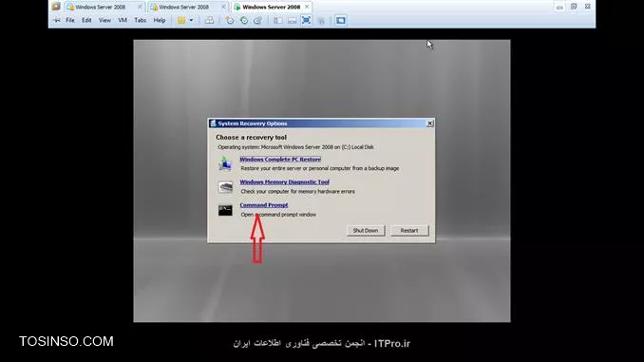Open the File menu
This screenshot has height=362, width=644.
[x=70, y=20]
